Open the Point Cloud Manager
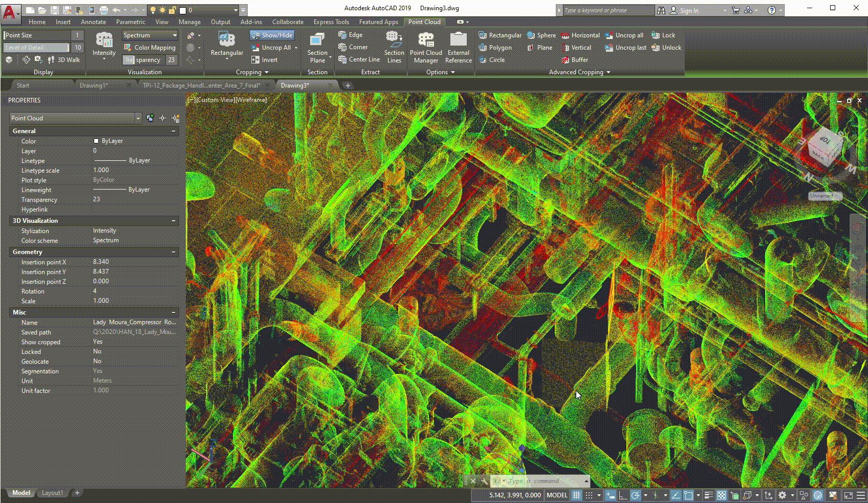The width and height of the screenshot is (868, 503). pyautogui.click(x=426, y=48)
